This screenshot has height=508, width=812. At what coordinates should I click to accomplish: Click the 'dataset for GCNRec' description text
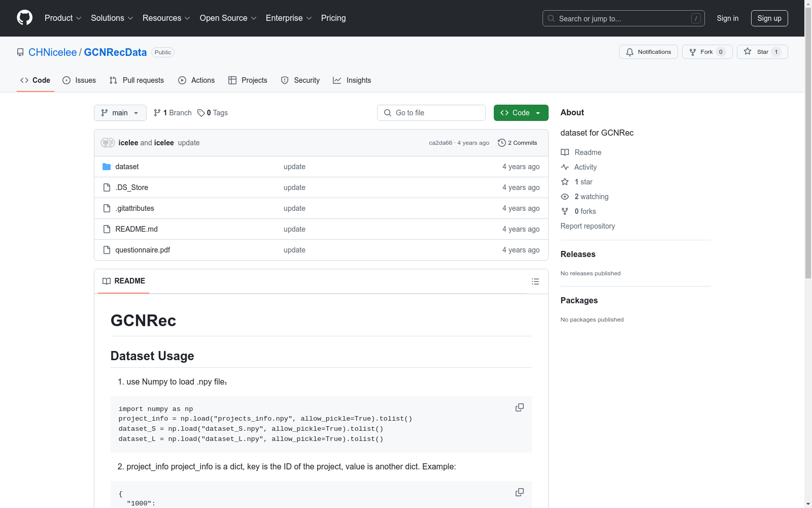coord(597,133)
